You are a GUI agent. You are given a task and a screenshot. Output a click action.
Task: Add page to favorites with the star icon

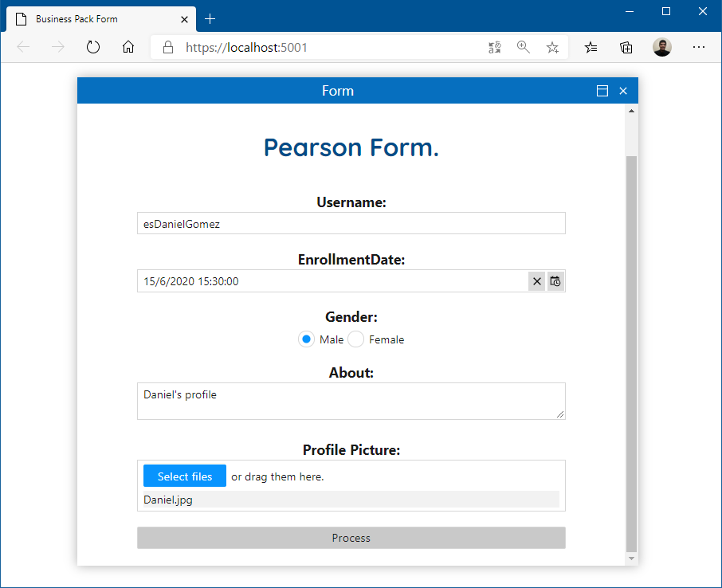552,47
